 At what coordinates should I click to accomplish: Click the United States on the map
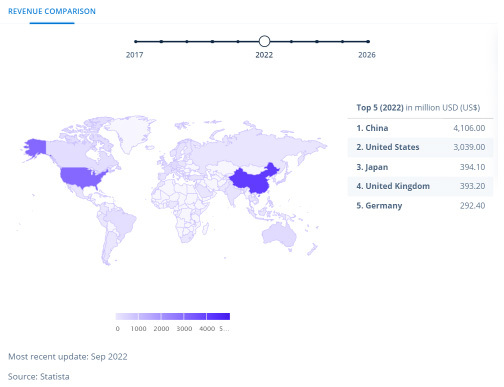[x=81, y=177]
